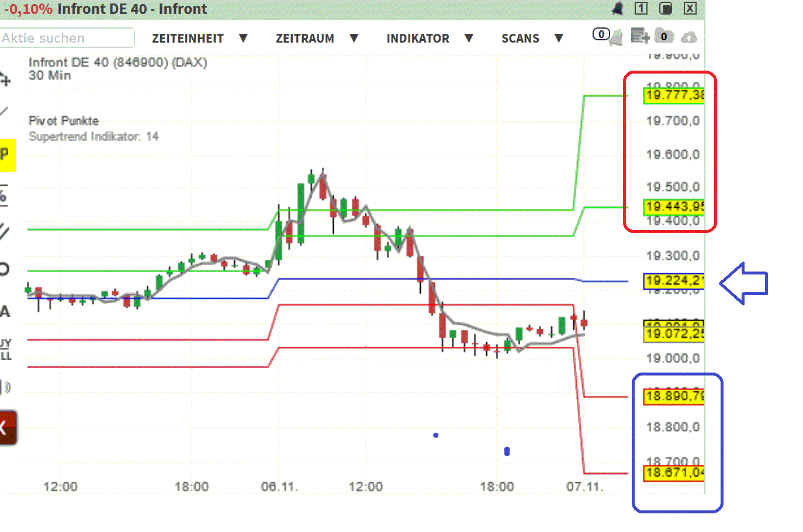This screenshot has width=803, height=532.
Task: Click the highlighted P pivot tool
Action: pos(7,154)
